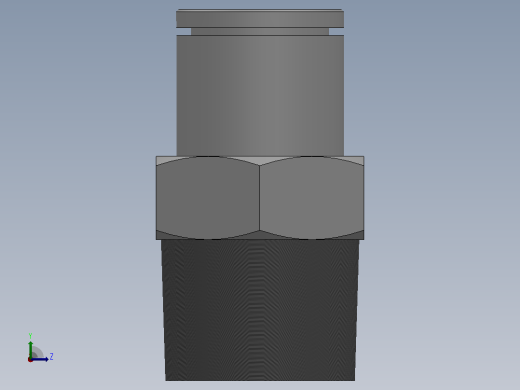Click the Z label on the axis triad
Image resolution: width=520 pixels, height=390 pixels.
[x=51, y=356]
